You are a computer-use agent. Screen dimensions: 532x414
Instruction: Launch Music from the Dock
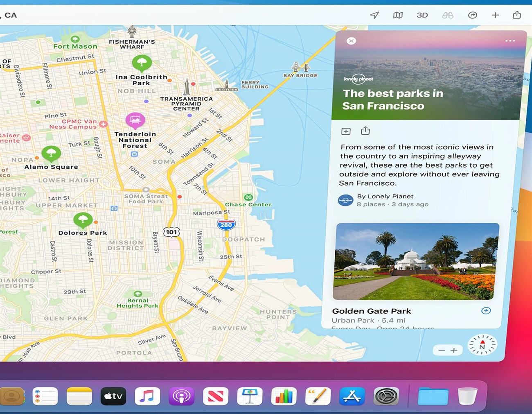[147, 396]
